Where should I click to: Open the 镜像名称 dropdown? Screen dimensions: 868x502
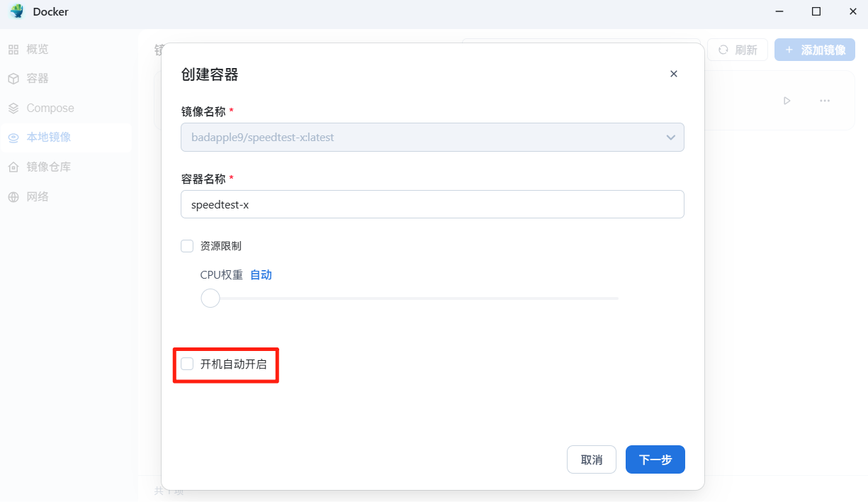point(432,137)
